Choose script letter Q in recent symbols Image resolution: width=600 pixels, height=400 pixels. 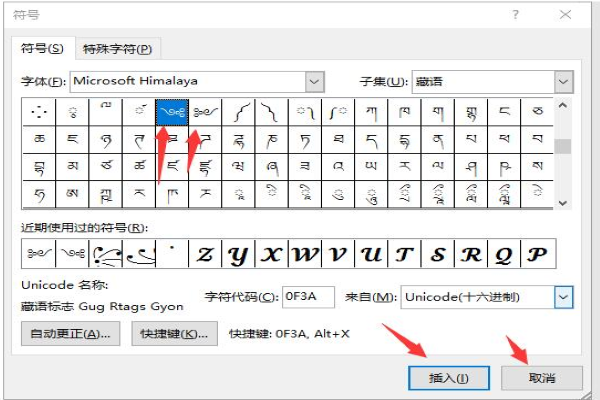coord(505,254)
